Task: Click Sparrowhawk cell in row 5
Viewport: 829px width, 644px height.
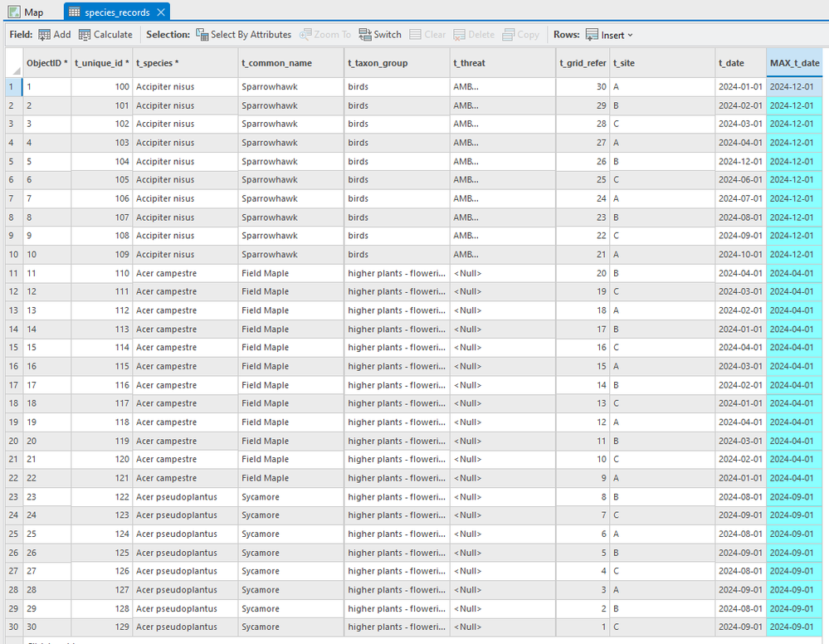Action: [290, 162]
